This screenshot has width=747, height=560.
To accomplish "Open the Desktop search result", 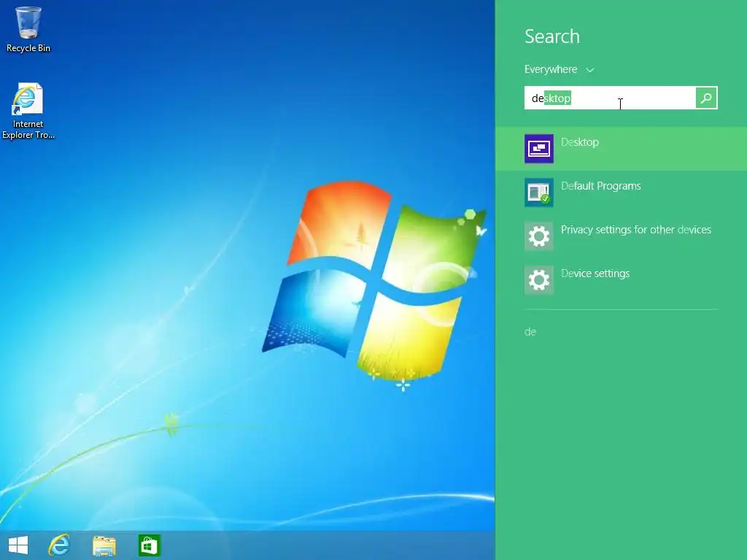I will pos(622,149).
